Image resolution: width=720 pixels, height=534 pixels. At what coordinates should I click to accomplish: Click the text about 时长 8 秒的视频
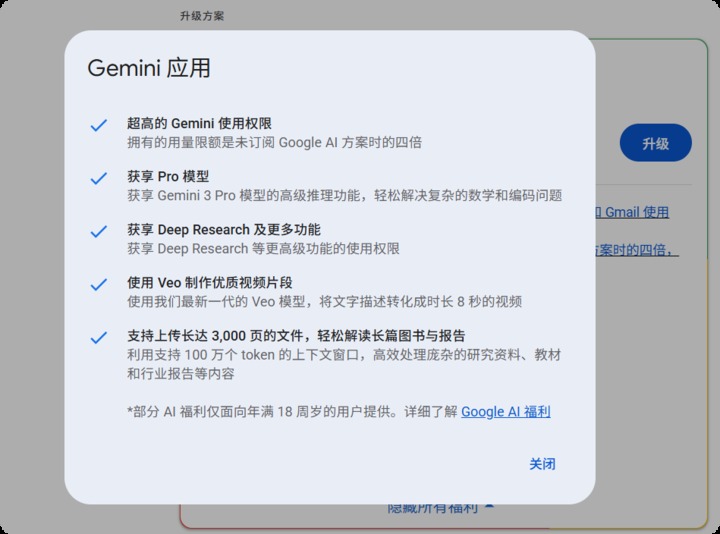click(x=324, y=302)
